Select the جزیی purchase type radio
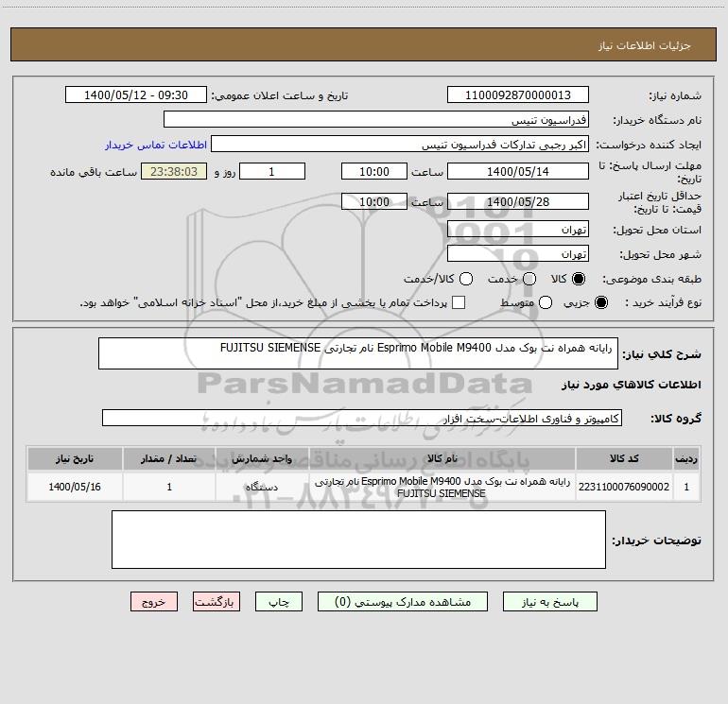The width and height of the screenshot is (728, 704). (600, 303)
